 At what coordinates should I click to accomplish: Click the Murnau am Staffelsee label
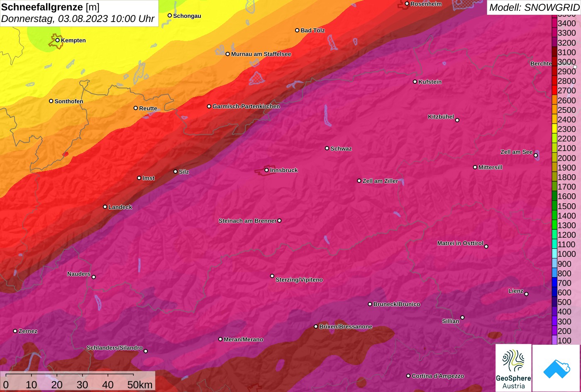click(261, 54)
